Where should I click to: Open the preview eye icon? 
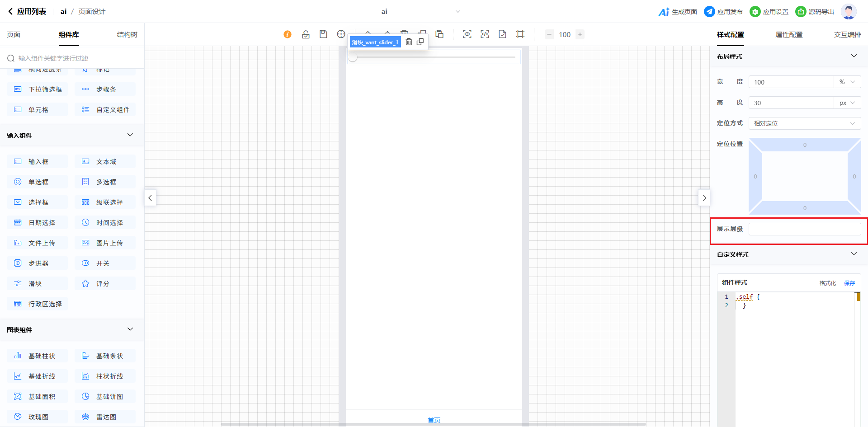tap(467, 34)
